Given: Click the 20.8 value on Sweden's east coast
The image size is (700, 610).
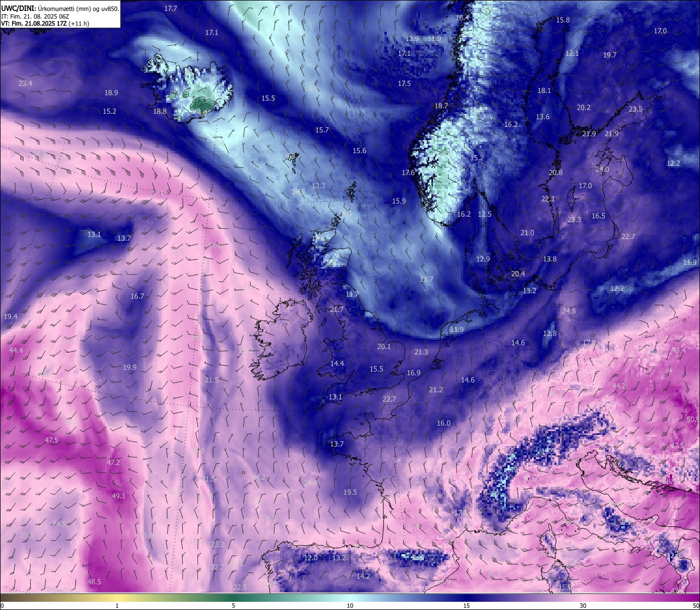Looking at the screenshot, I should (556, 172).
